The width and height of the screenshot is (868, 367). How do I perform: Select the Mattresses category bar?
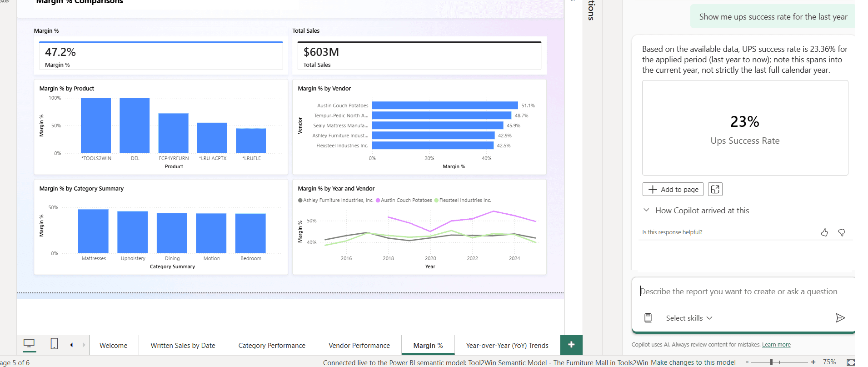tap(93, 231)
